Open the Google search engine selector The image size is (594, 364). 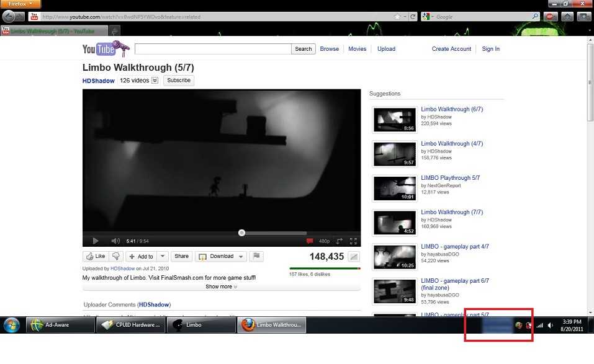428,17
